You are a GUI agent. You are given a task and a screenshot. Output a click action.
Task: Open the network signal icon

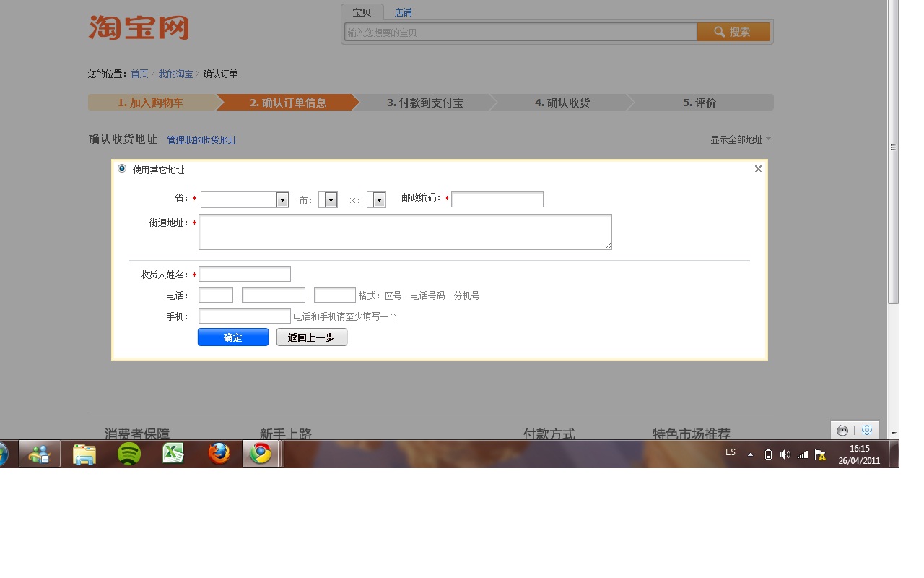tap(803, 454)
